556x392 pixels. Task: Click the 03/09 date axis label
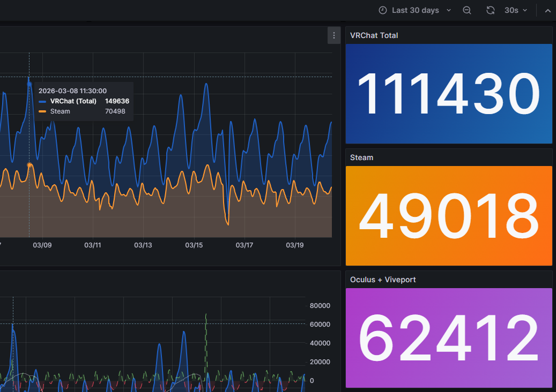[42, 245]
